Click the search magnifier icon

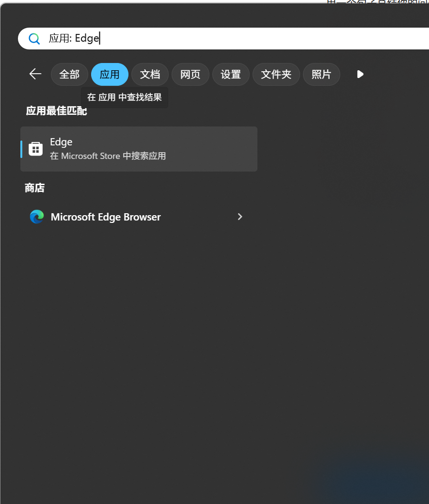34,39
